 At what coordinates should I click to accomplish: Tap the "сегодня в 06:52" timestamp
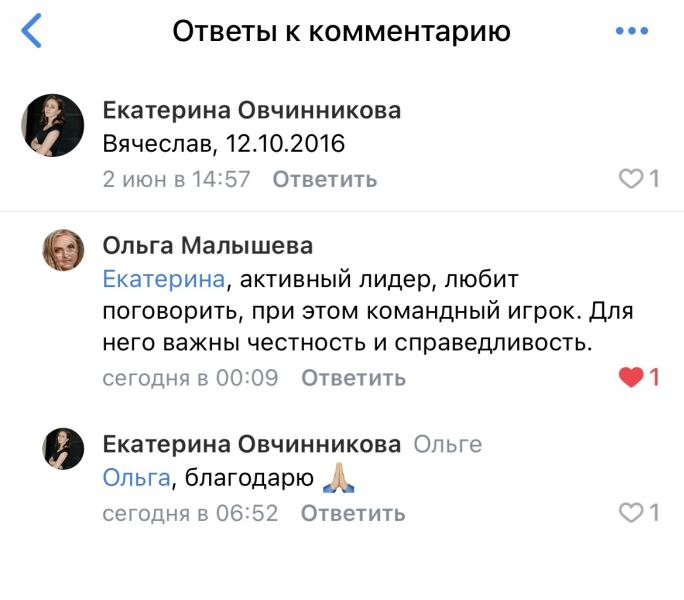[x=190, y=514]
